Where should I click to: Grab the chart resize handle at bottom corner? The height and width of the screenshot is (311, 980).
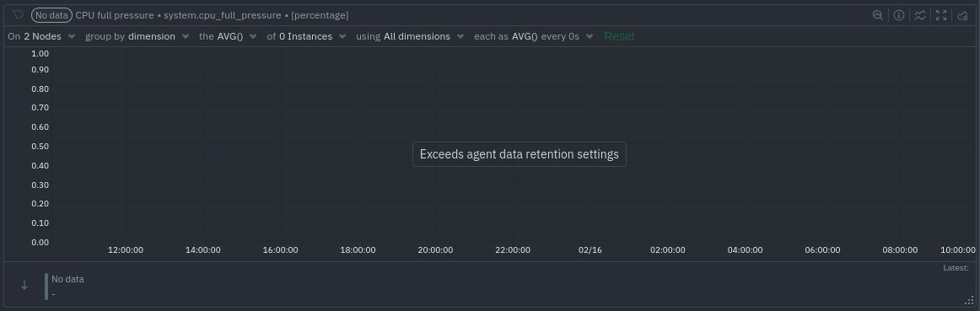point(969,301)
